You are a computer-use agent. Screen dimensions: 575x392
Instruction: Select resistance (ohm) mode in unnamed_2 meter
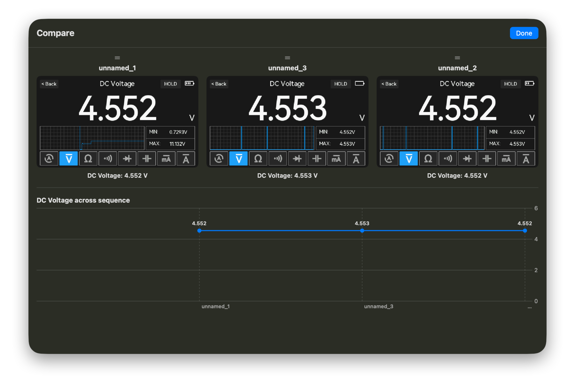pyautogui.click(x=428, y=159)
